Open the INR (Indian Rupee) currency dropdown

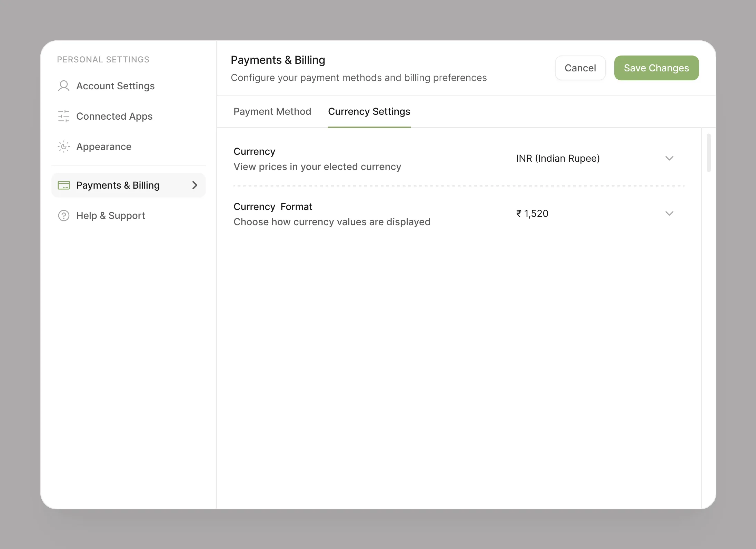(595, 158)
